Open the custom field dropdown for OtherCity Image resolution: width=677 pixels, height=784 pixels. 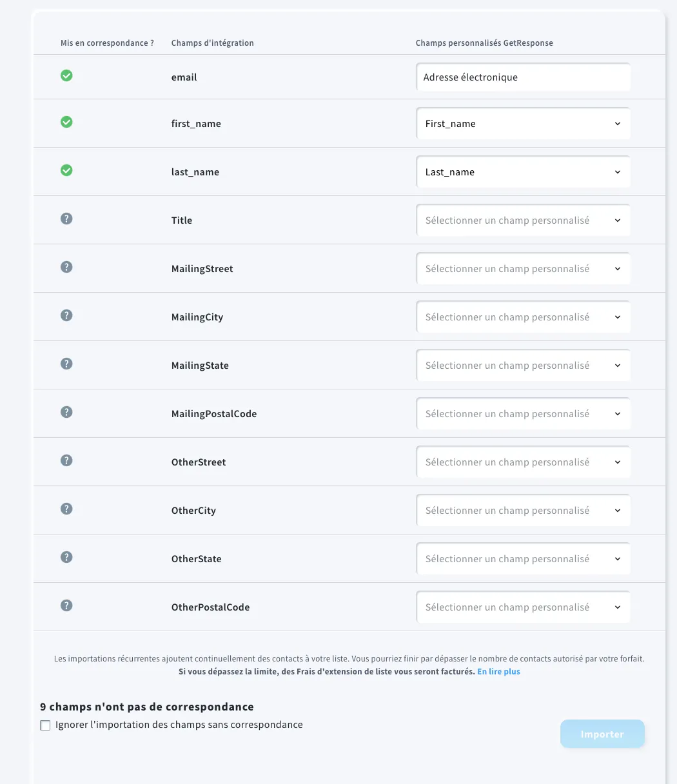[x=523, y=510]
